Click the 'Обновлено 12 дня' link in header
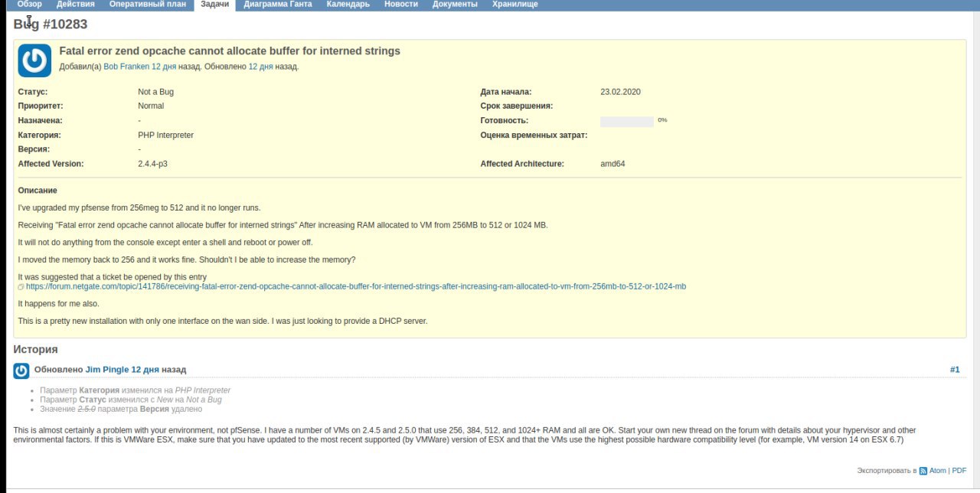The height and width of the screenshot is (493, 980). click(260, 67)
